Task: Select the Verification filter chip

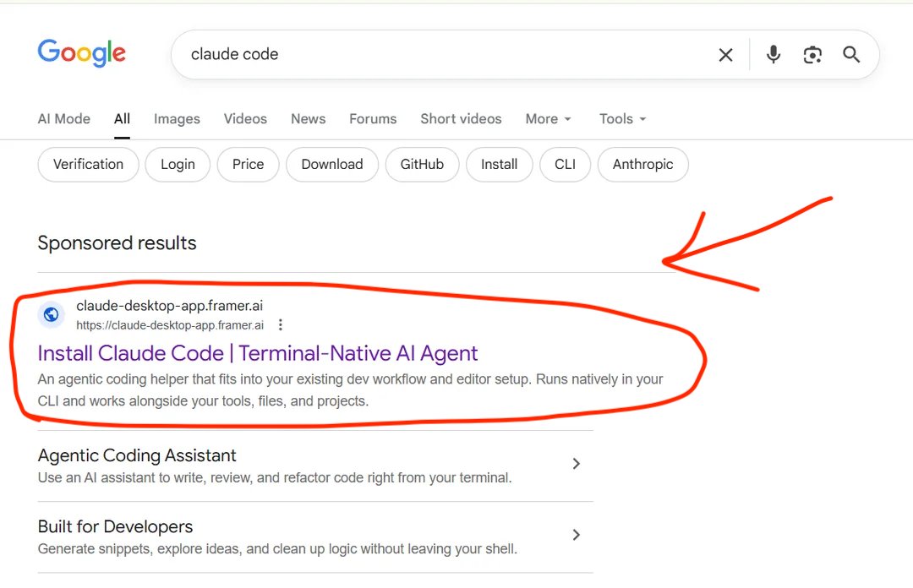Action: pos(89,164)
